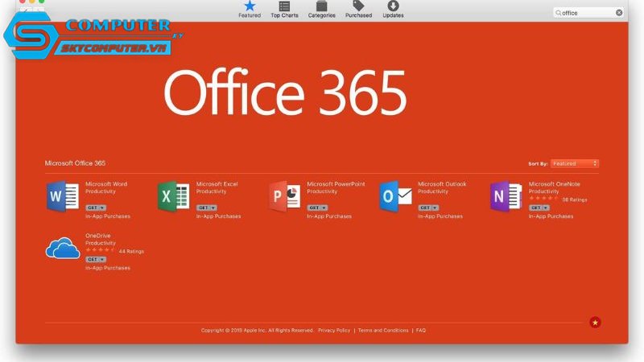This screenshot has width=644, height=362.
Task: Click the round star flag icon at bottom right
Action: (595, 323)
